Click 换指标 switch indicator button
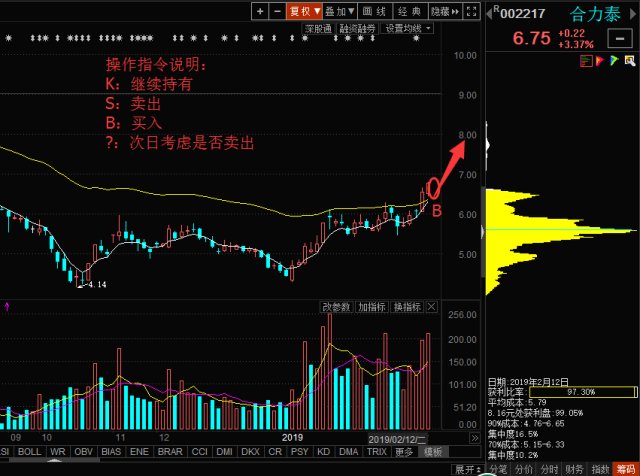Viewport: 640px width, 476px height. pos(407,307)
